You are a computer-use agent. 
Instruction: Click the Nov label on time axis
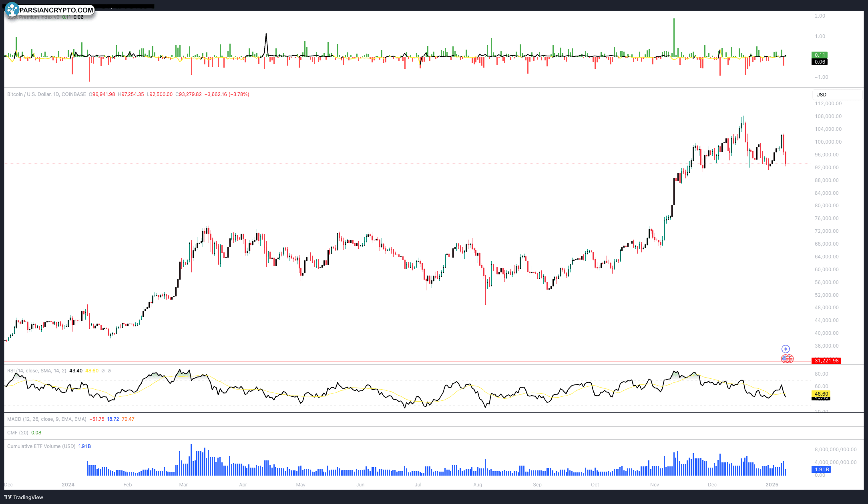[655, 485]
